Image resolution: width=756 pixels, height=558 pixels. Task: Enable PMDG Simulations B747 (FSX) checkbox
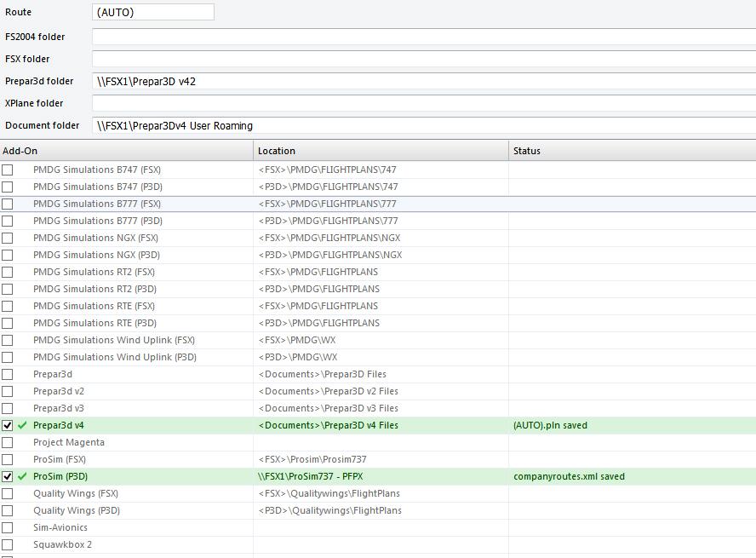pyautogui.click(x=8, y=170)
